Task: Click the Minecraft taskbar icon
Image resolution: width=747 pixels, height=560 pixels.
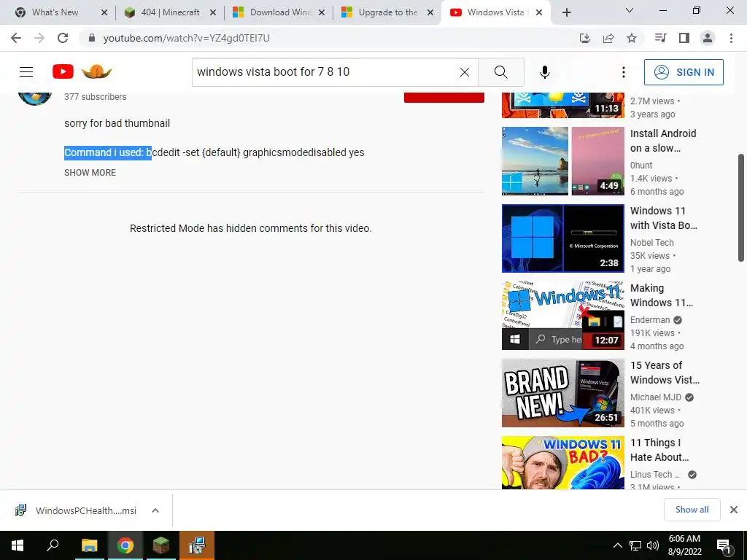Action: coord(161,545)
